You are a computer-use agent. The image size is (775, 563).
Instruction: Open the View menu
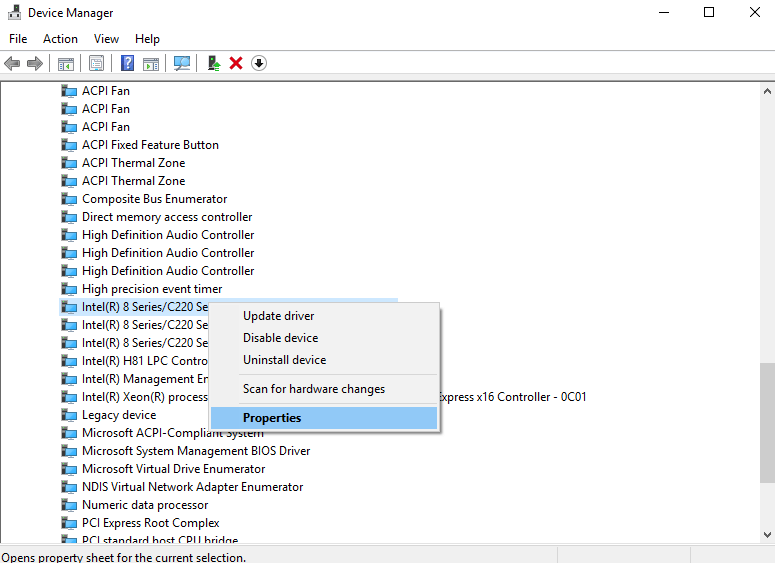pos(106,39)
